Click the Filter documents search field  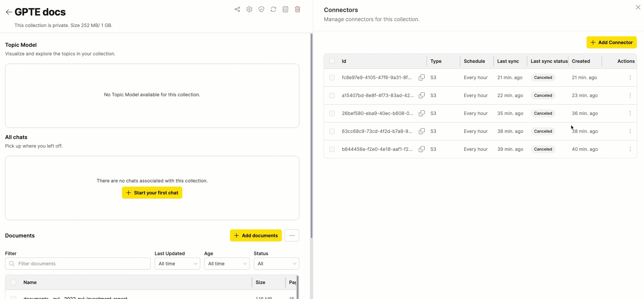coord(78,263)
